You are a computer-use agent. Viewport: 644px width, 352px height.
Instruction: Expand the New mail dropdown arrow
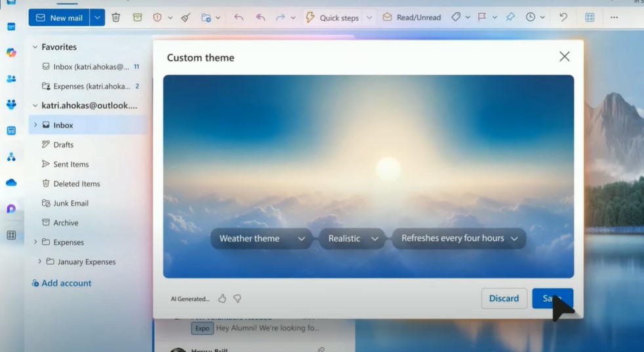click(x=97, y=18)
